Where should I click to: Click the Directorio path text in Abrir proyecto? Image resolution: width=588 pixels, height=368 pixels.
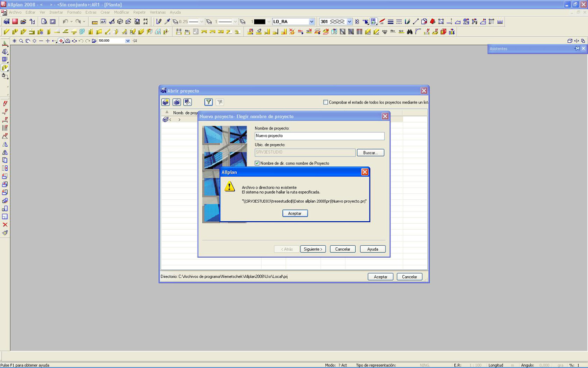coord(224,277)
